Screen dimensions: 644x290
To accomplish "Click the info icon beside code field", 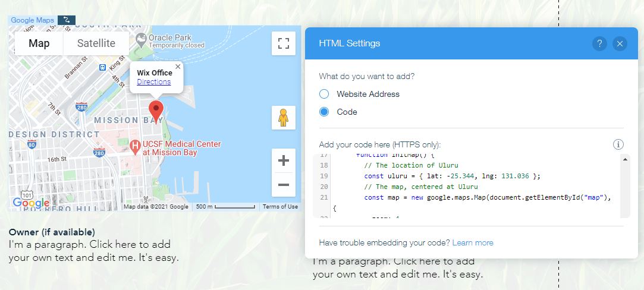I will [618, 144].
